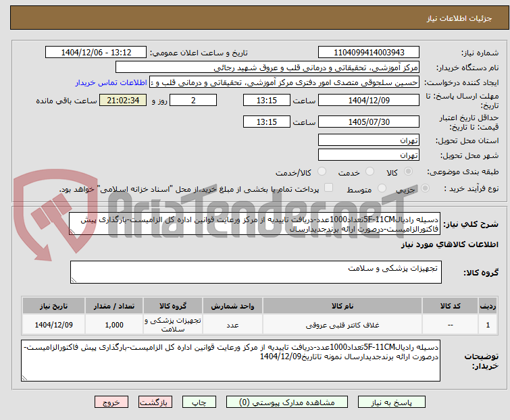The image size is (510, 420).
Task: Click the 1404/12/09 need date cell
Action: pos(53,324)
